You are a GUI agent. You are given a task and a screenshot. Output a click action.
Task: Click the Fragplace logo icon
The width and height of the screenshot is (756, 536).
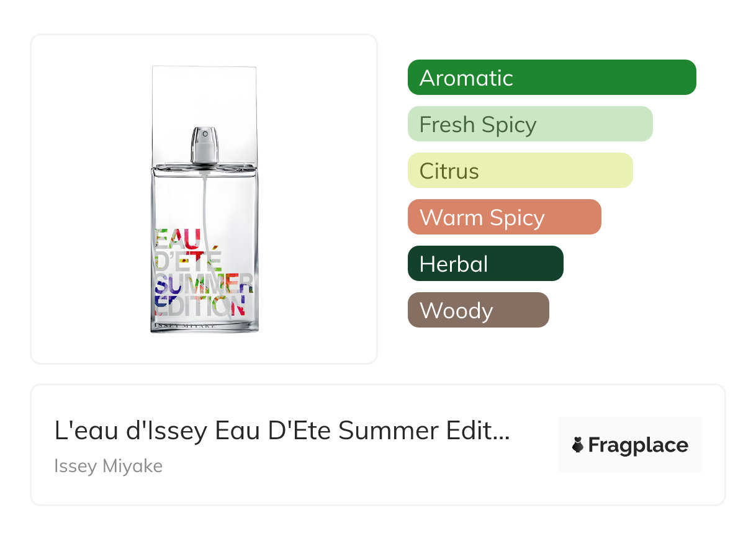(x=578, y=445)
